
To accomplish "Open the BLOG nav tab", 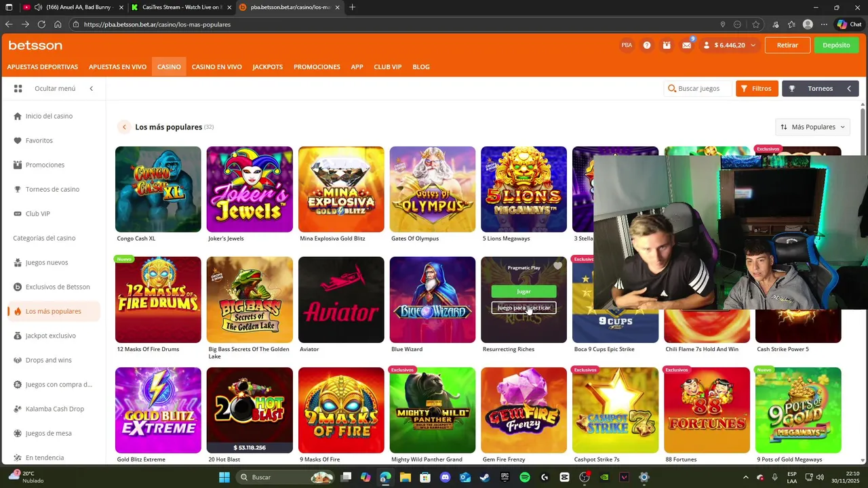I will coord(421,67).
